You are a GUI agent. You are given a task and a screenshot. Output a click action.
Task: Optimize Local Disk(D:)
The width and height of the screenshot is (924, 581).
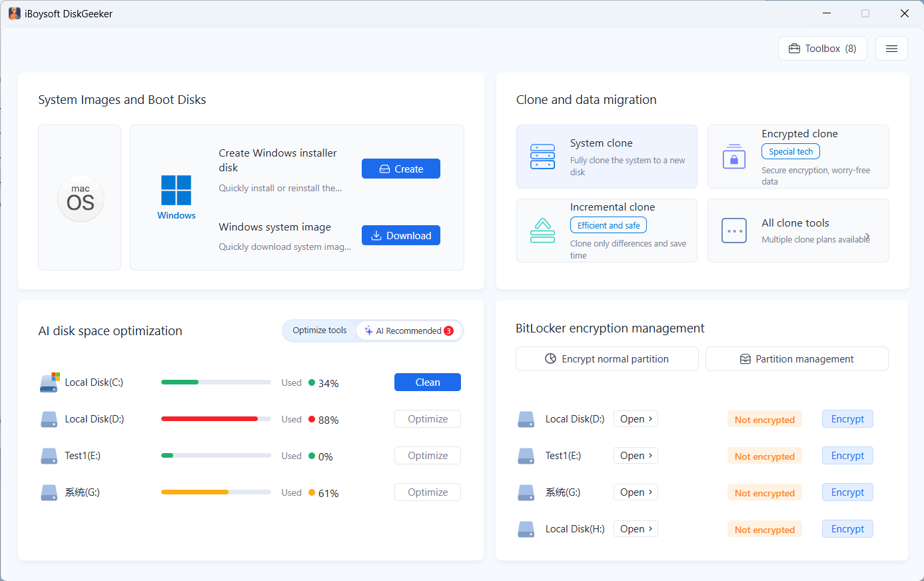(x=428, y=419)
